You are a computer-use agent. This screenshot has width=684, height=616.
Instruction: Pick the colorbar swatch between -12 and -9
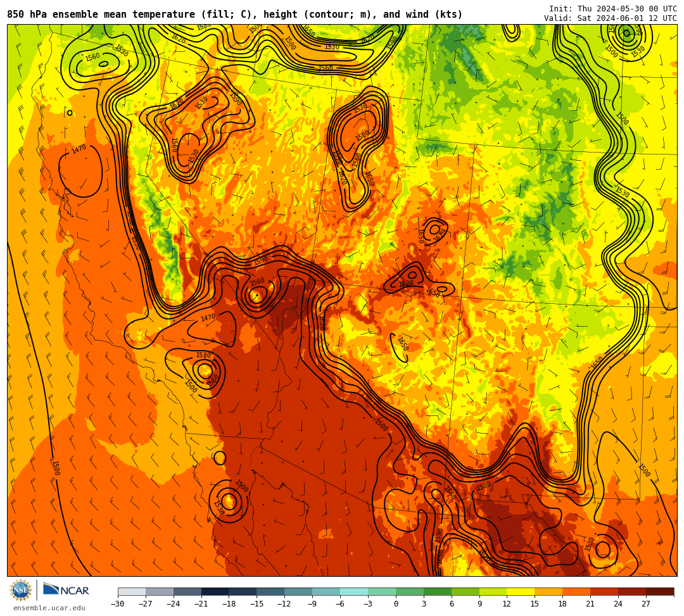coord(299,591)
